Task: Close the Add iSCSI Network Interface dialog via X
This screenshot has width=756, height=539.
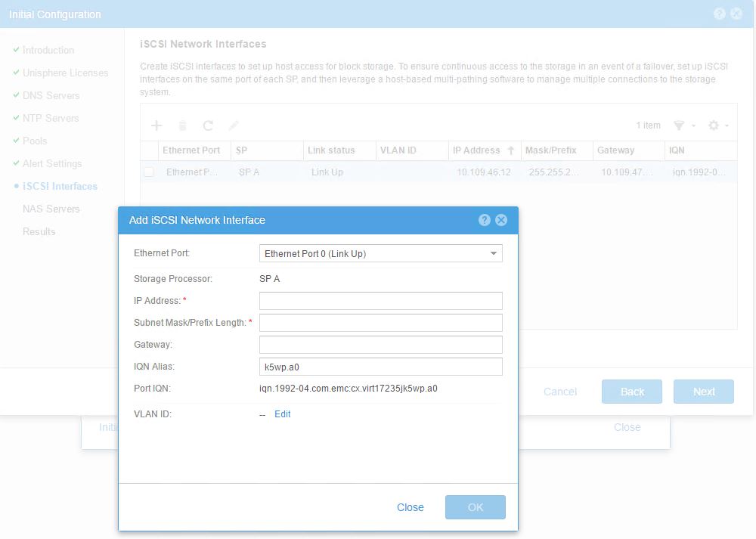Action: point(500,220)
